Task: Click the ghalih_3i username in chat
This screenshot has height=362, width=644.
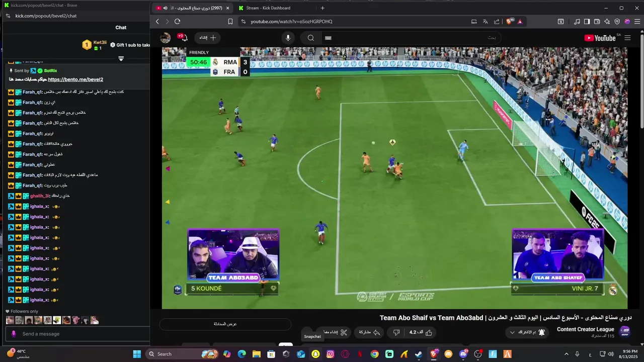Action: click(x=39, y=196)
